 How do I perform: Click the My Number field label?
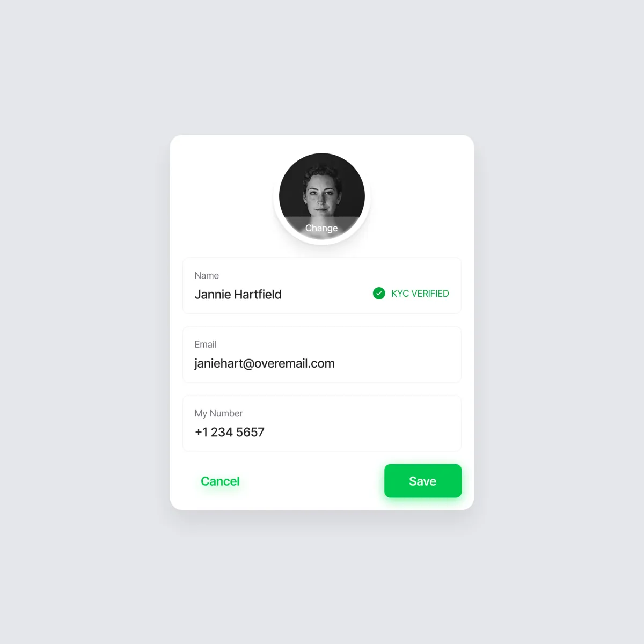(x=218, y=413)
